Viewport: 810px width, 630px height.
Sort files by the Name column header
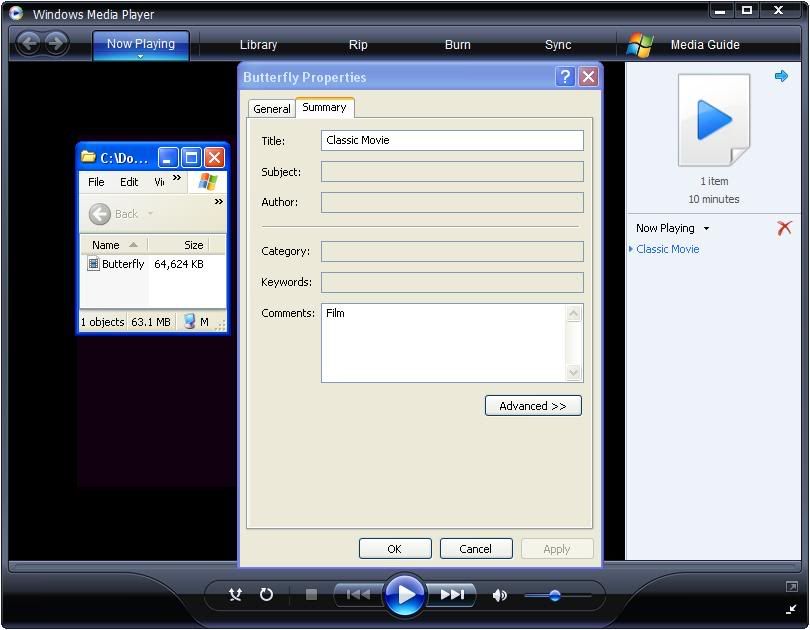click(x=114, y=245)
